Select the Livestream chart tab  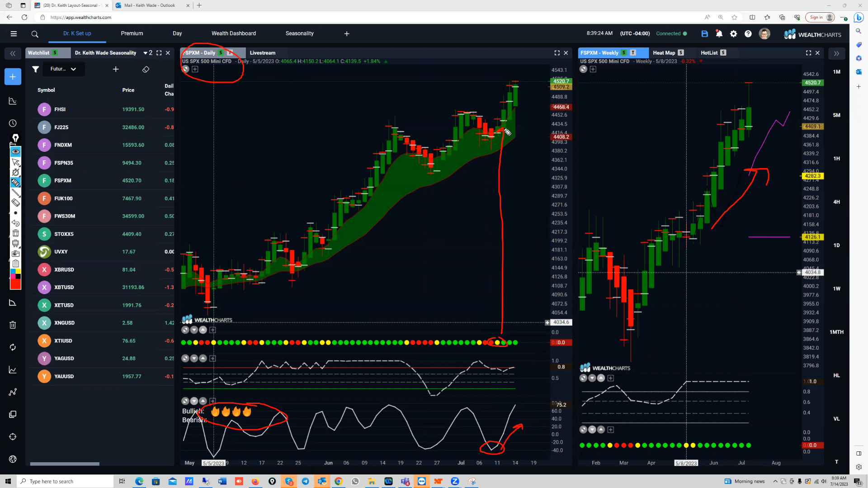263,53
